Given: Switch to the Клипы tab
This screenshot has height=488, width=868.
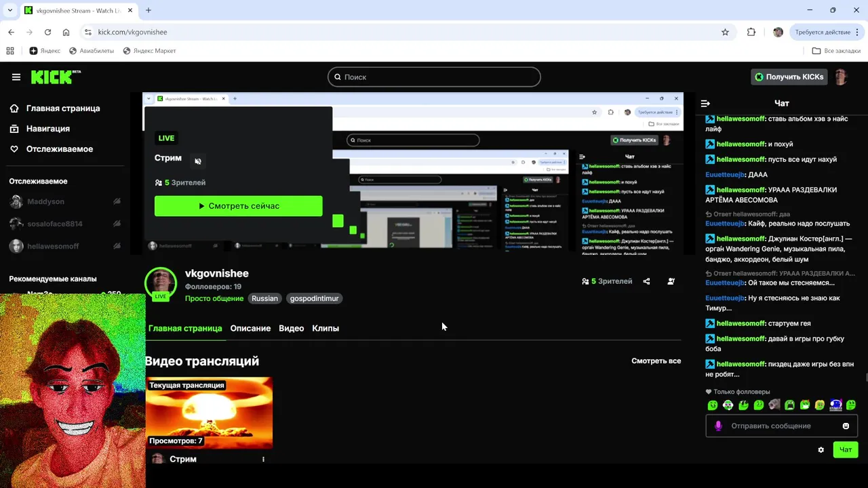Looking at the screenshot, I should (x=325, y=328).
